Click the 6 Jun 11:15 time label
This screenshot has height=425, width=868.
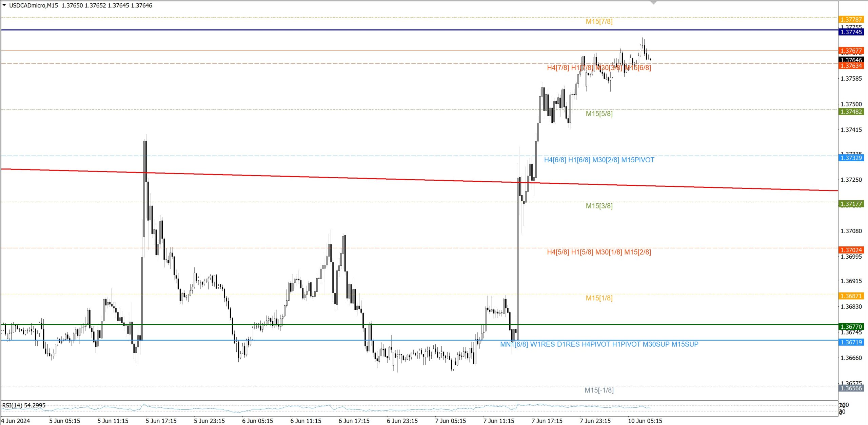306,421
